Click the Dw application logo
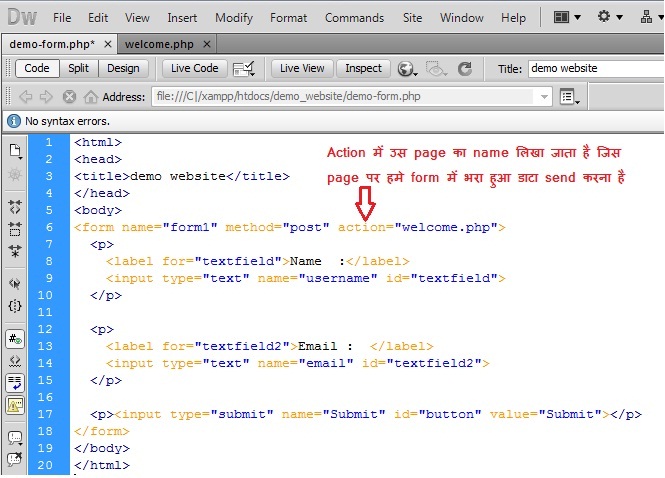The height and width of the screenshot is (478, 665). (22, 18)
